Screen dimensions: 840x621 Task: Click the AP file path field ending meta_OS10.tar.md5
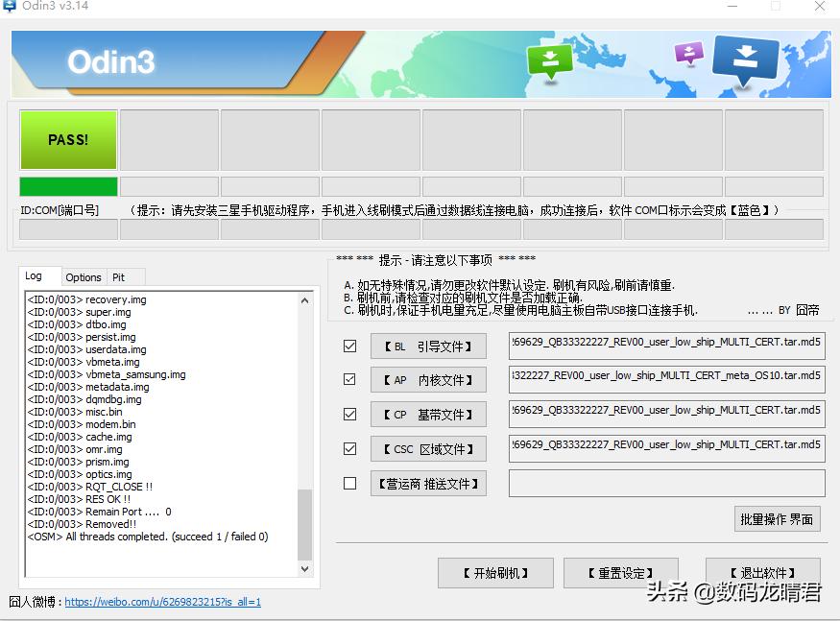[x=667, y=379]
